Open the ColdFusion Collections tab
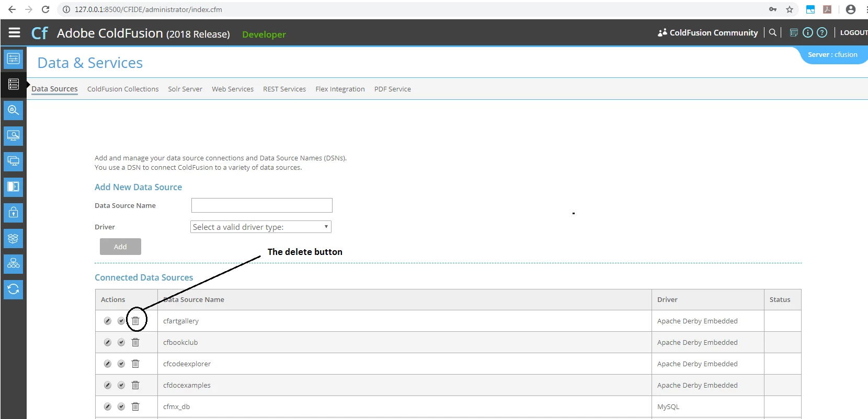 point(123,89)
